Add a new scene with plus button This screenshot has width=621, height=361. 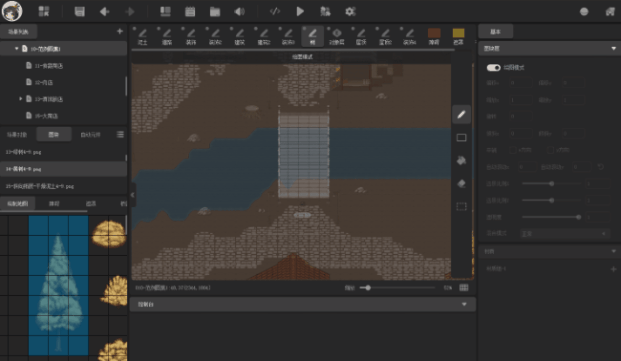pyautogui.click(x=120, y=31)
